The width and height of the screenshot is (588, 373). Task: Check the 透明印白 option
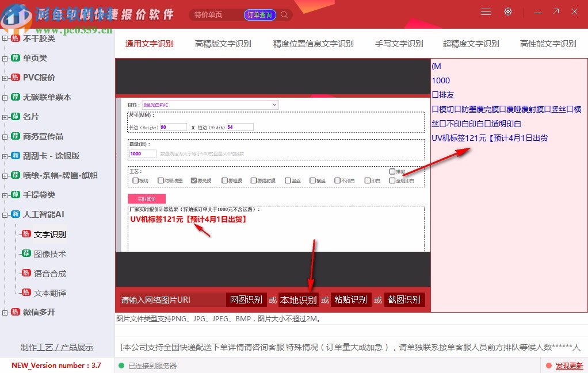pyautogui.click(x=392, y=180)
